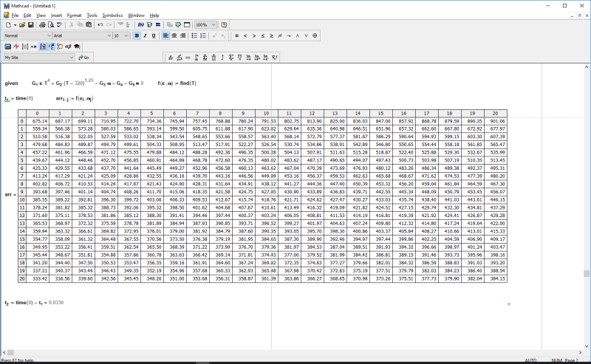Expand the 100% zoom dropdown
Viewport: 591px width, 364px height.
coord(213,25)
